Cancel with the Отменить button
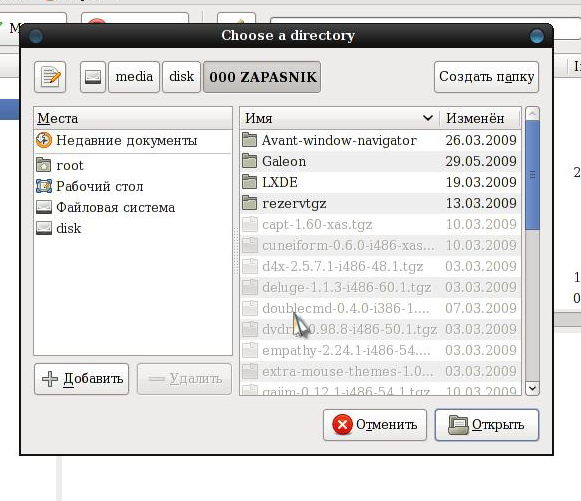This screenshot has width=581, height=501. coord(375,425)
